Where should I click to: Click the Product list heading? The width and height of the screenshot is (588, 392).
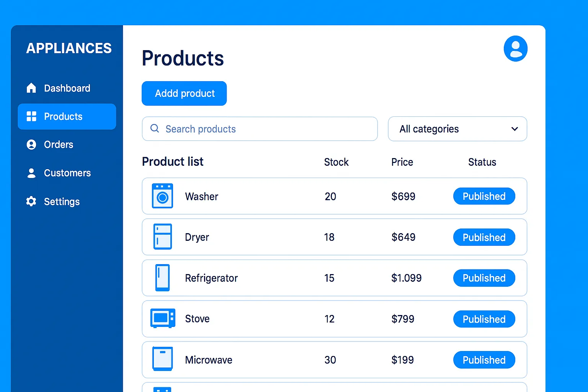(173, 162)
